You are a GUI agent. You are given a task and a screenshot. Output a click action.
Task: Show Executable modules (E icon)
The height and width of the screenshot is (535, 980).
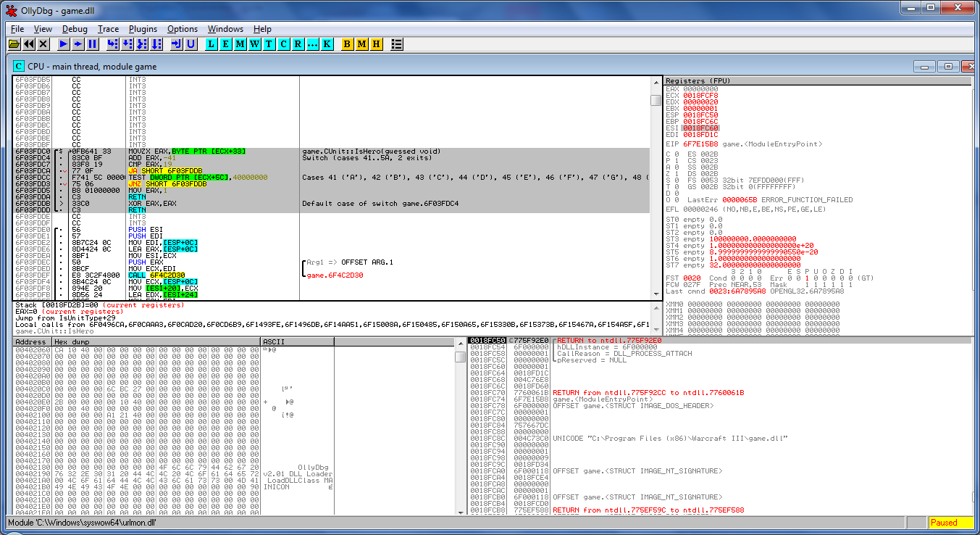point(225,44)
